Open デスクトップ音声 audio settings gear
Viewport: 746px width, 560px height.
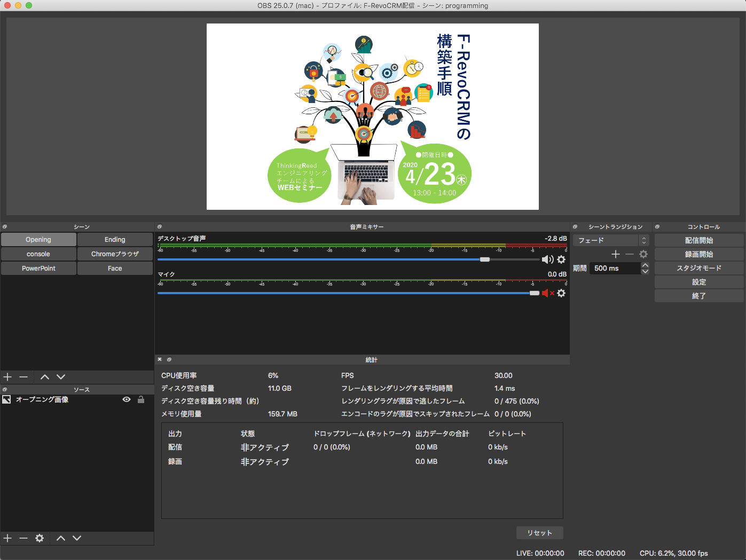click(561, 259)
